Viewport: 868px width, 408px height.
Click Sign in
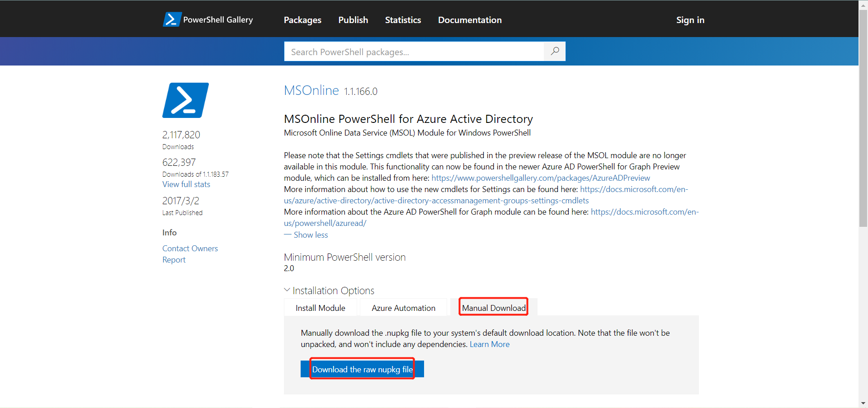[690, 20]
